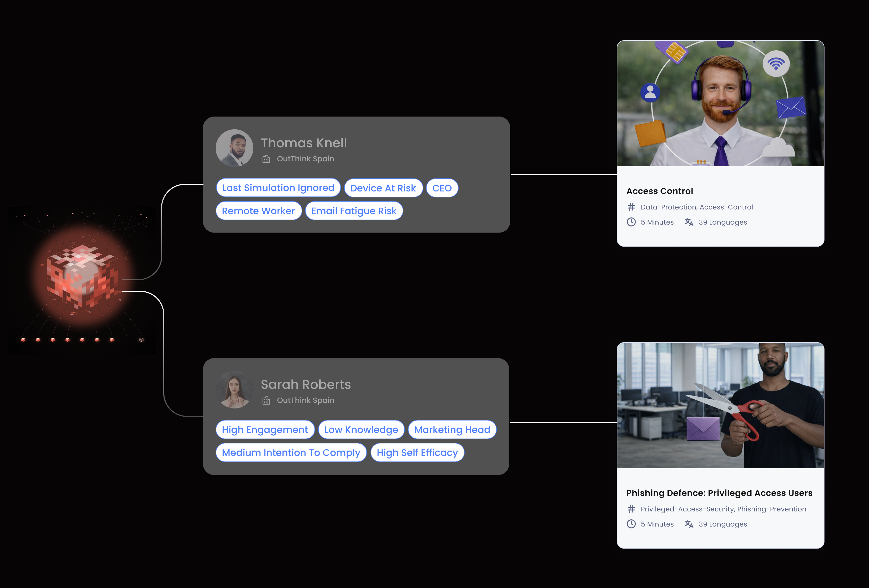Viewport: 869px width, 588px height.
Task: Click the translate icon on Phishing Defence card
Action: coord(689,524)
